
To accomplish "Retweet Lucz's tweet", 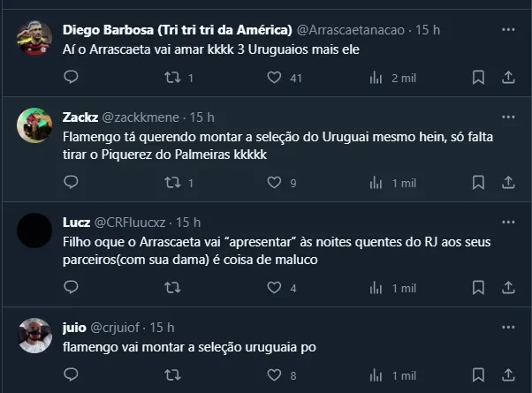I will tap(173, 288).
